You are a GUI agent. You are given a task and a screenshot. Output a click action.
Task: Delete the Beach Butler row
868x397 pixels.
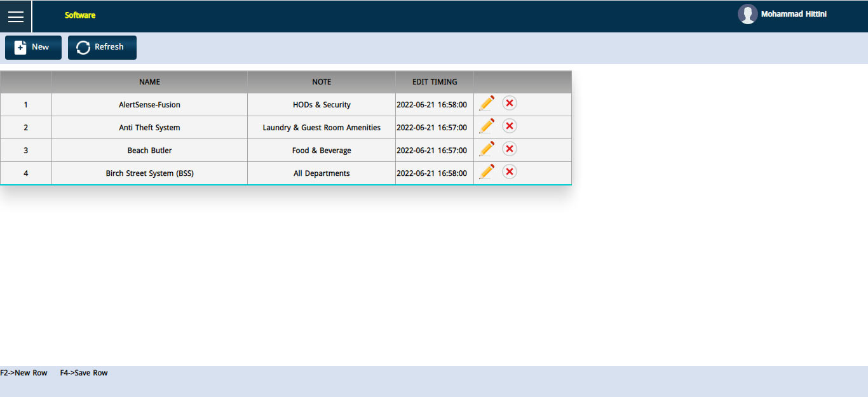click(510, 149)
